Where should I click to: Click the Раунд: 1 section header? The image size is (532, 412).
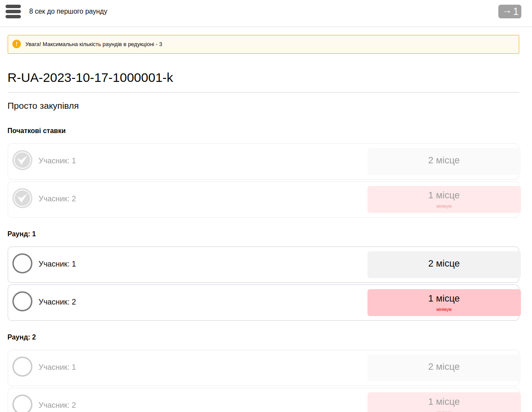pyautogui.click(x=22, y=234)
